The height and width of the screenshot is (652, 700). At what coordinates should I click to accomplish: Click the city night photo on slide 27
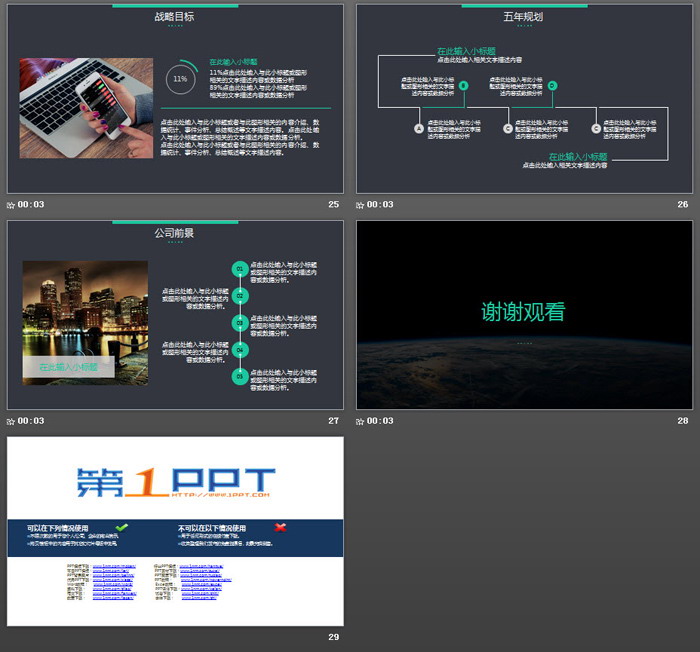[x=85, y=322]
